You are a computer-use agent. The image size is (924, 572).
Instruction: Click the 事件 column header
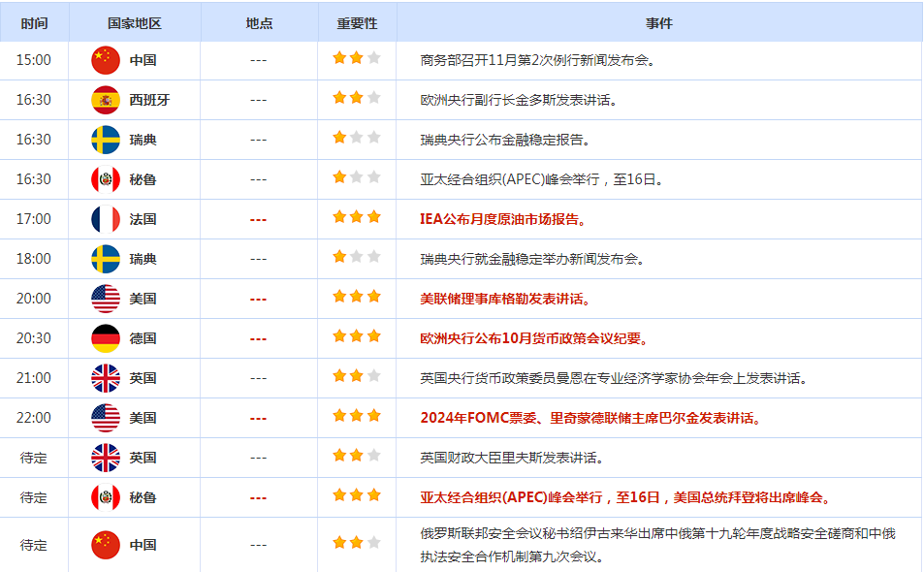click(x=658, y=23)
